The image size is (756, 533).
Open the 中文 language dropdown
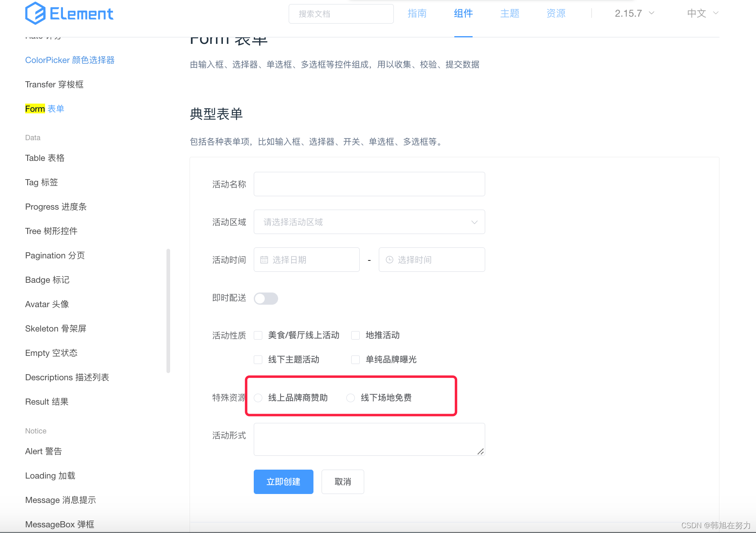pyautogui.click(x=703, y=13)
